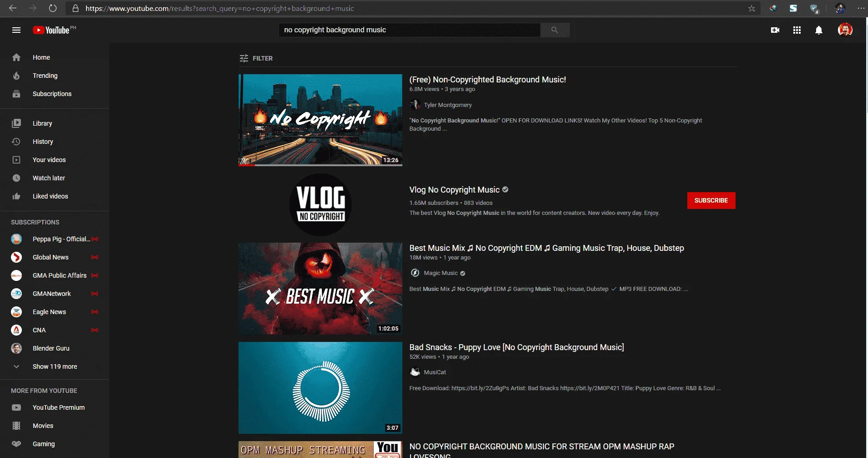The image size is (868, 458).
Task: Open '(Free) Non-Copyrighted Background Music!' title
Action: click(487, 80)
